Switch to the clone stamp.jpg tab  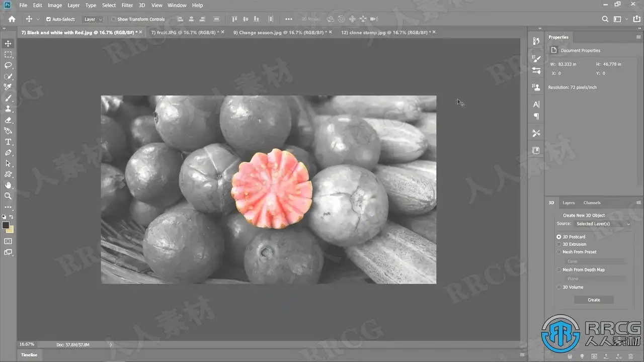pos(385,32)
